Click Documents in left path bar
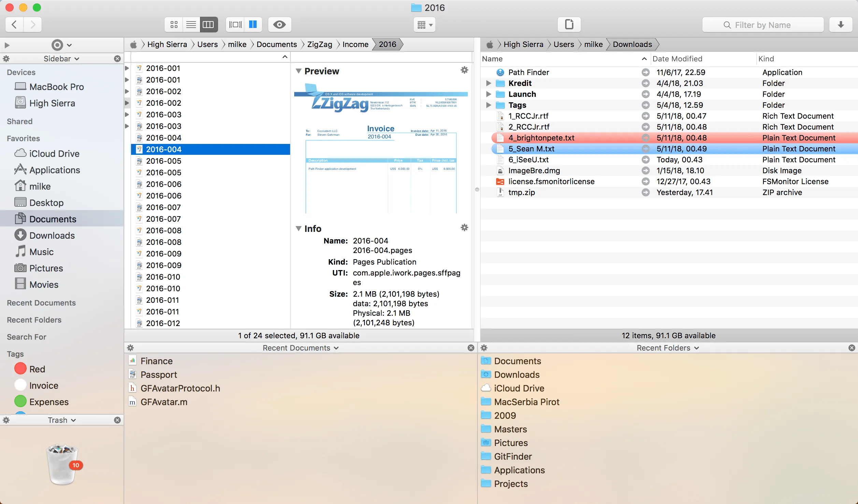 point(277,44)
